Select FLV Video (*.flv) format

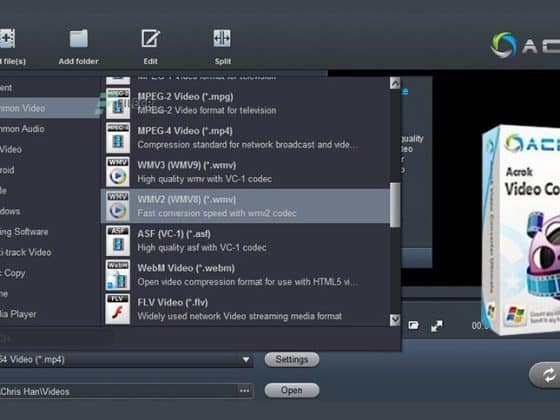pyautogui.click(x=245, y=309)
